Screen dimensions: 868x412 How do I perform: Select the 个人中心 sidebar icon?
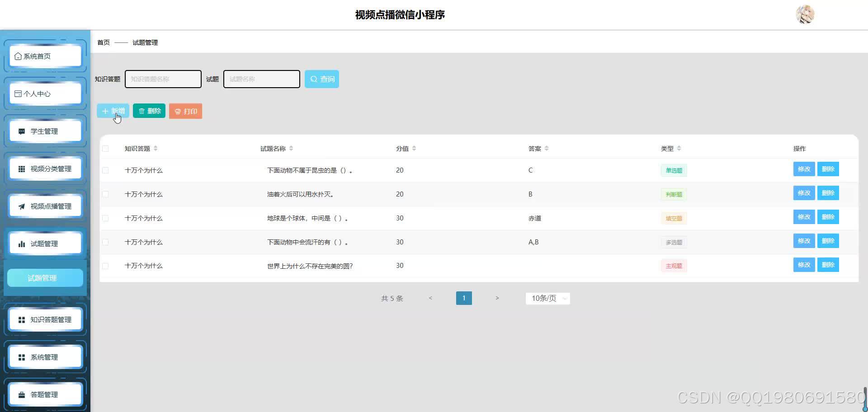[x=18, y=93]
